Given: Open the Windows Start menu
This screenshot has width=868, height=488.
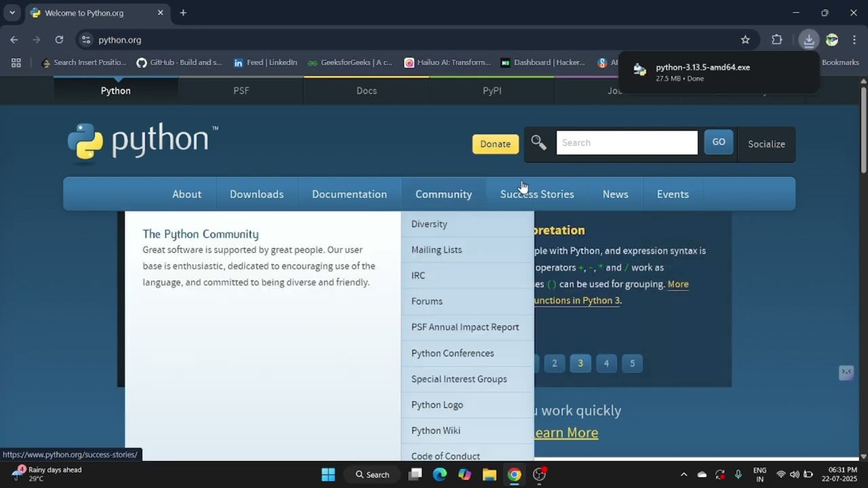Looking at the screenshot, I should pos(328,474).
